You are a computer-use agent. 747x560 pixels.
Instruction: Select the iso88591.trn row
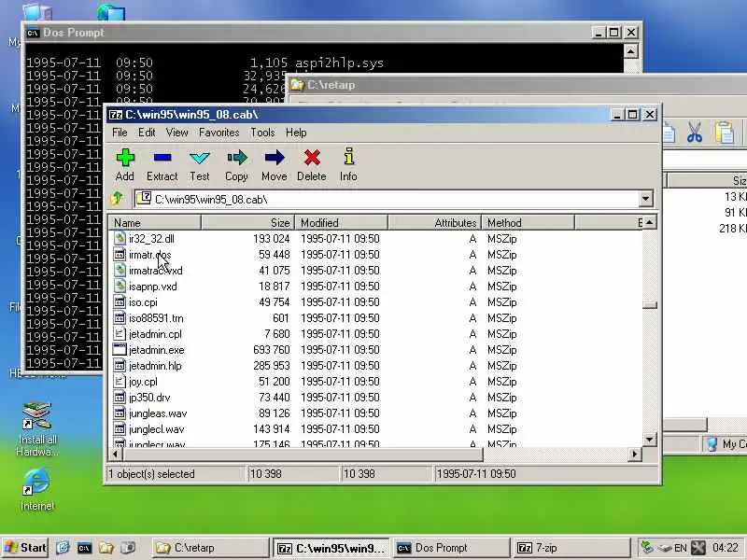click(374, 318)
